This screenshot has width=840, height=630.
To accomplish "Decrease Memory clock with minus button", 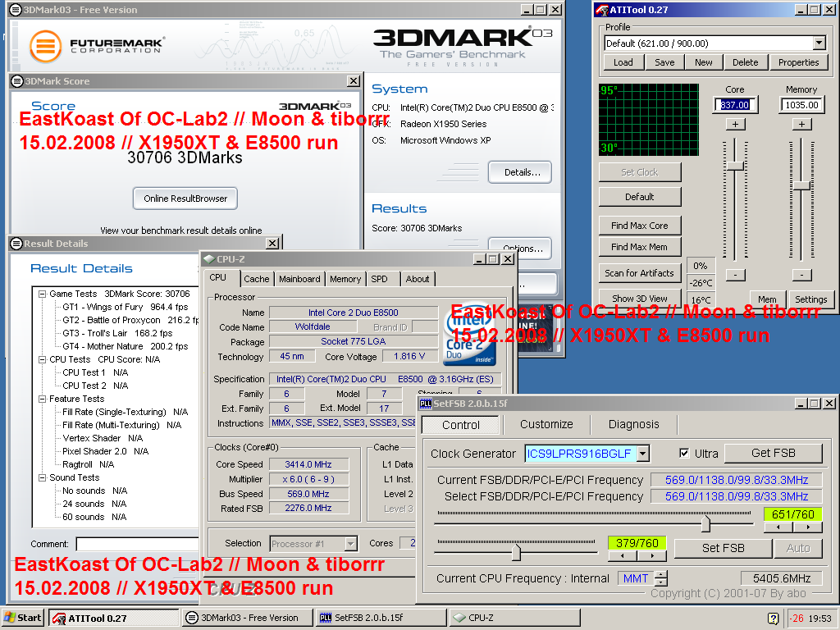I will pos(802,275).
